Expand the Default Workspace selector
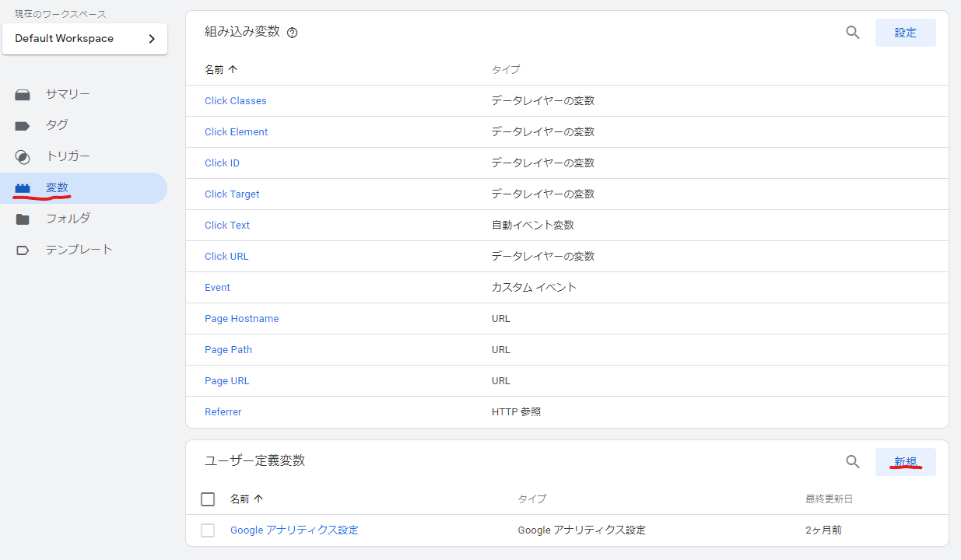Viewport: 961px width, 560px height. click(x=85, y=39)
